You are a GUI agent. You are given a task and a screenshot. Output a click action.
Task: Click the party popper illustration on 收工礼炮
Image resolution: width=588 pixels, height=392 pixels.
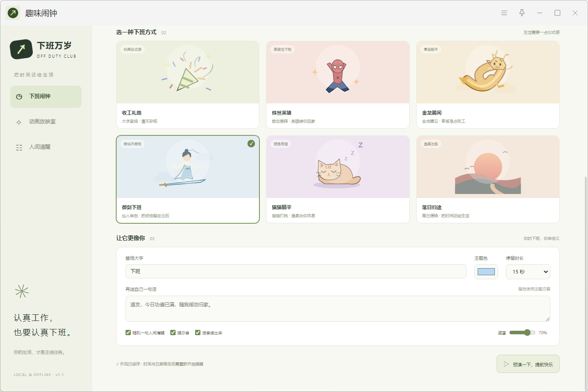tap(188, 72)
